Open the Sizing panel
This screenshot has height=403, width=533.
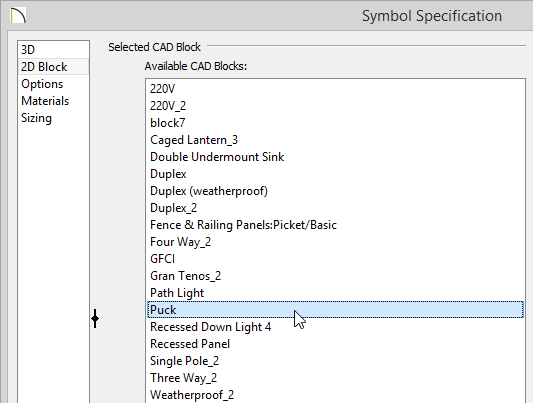click(x=53, y=118)
